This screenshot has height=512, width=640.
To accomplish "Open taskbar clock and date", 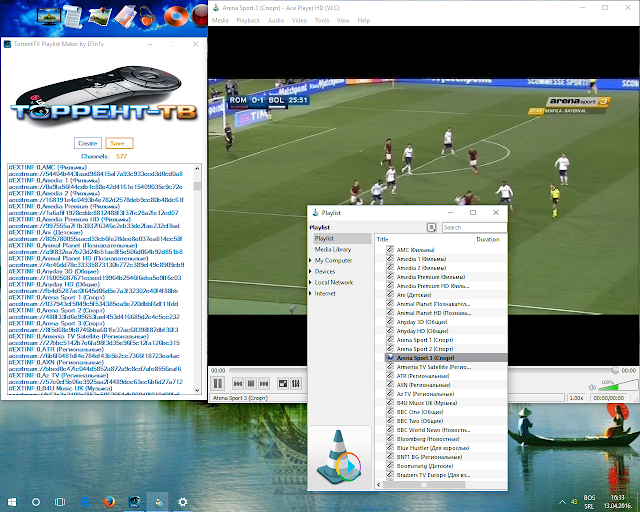I will click(618, 502).
